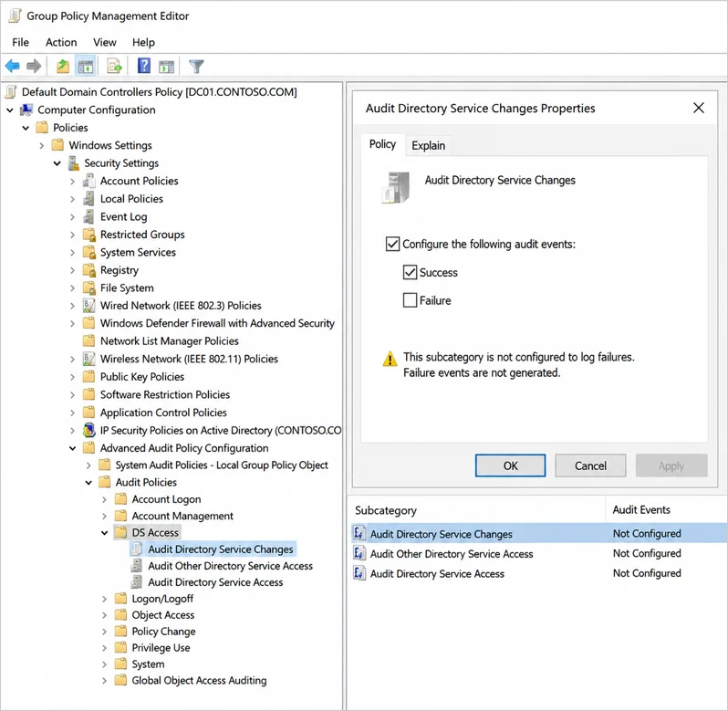Click the Up one level folder icon

(63, 67)
